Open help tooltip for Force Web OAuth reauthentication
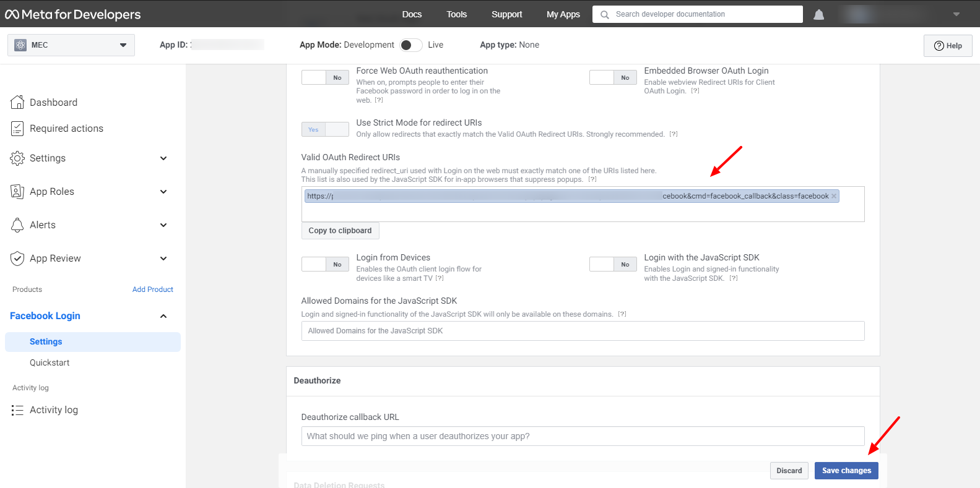Viewport: 980px width, 488px height. click(379, 100)
